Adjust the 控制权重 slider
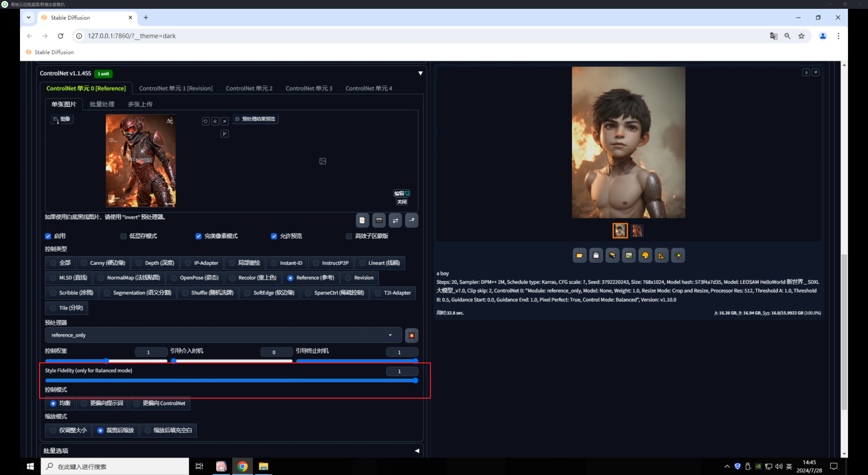Viewport: 868px width, 475px height. coord(106,361)
